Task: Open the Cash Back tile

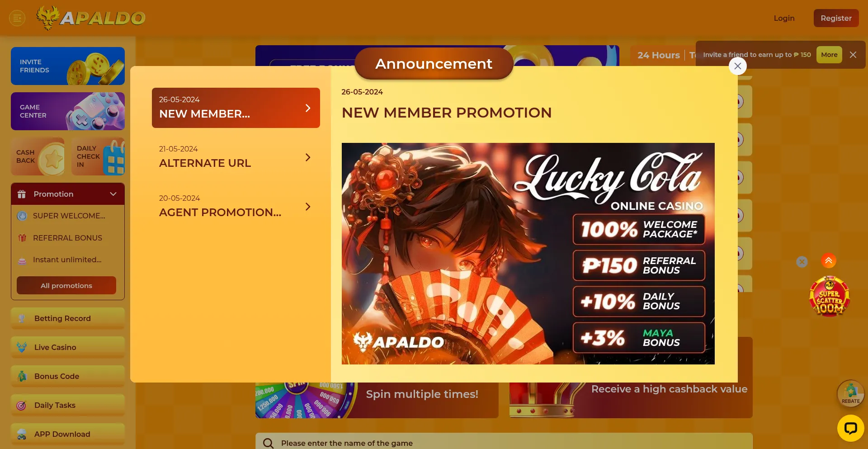Action: pyautogui.click(x=38, y=156)
